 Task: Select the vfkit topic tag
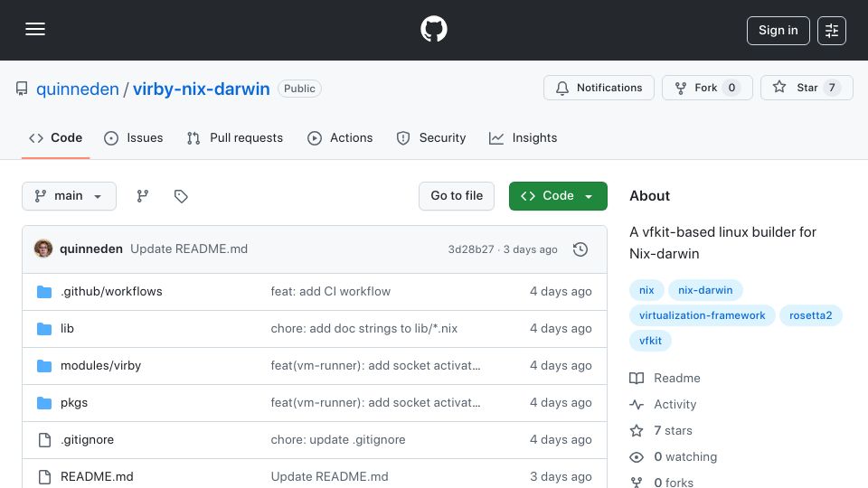click(650, 341)
